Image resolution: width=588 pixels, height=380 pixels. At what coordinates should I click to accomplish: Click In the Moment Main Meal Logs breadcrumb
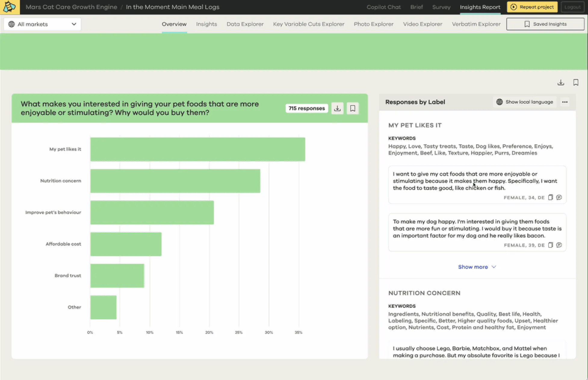coord(172,7)
